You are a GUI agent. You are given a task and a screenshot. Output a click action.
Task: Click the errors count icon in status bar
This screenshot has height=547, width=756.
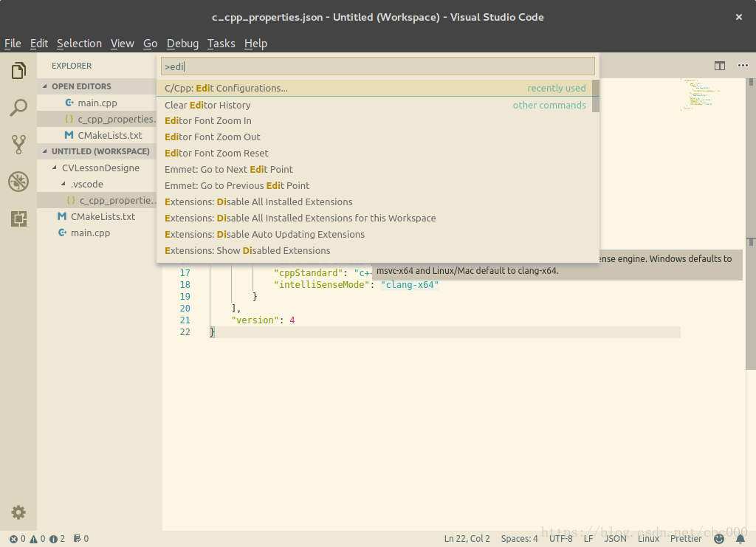pos(18,539)
